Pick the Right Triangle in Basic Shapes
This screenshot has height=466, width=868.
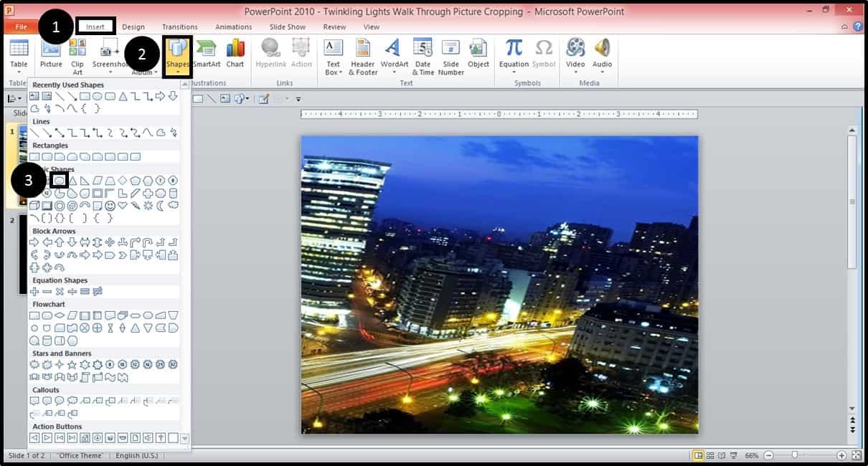pyautogui.click(x=85, y=181)
